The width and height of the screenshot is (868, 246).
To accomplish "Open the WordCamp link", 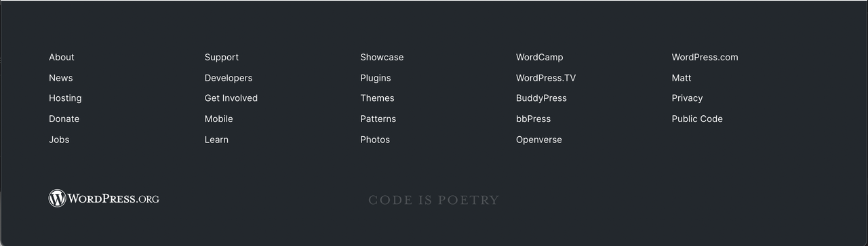I will pyautogui.click(x=540, y=58).
